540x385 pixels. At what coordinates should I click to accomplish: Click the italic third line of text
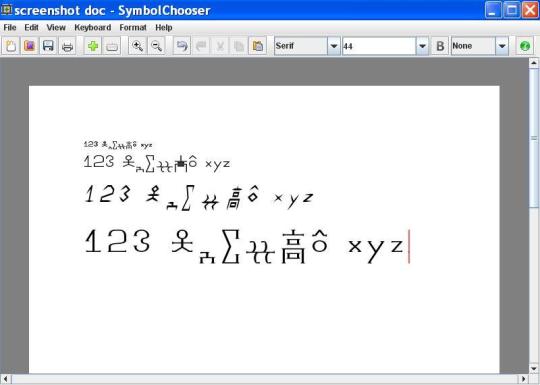coord(199,198)
